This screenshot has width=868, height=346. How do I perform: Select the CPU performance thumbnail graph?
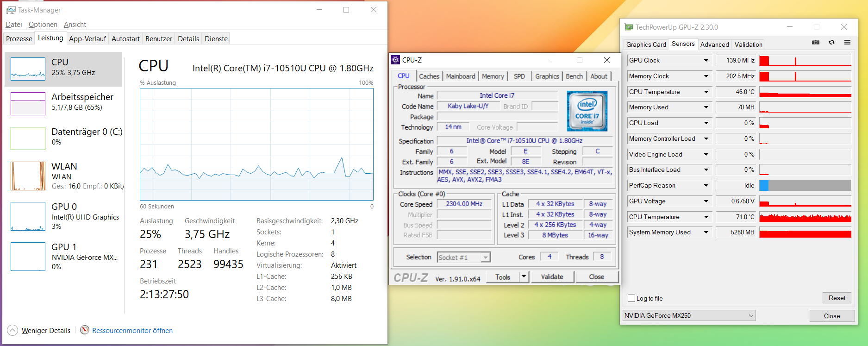tap(28, 69)
